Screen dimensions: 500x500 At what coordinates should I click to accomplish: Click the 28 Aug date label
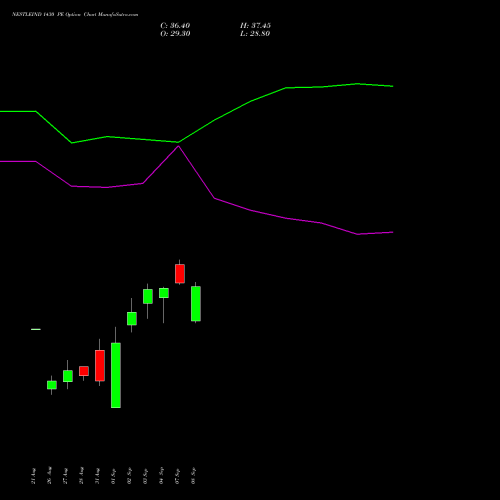tap(81, 476)
